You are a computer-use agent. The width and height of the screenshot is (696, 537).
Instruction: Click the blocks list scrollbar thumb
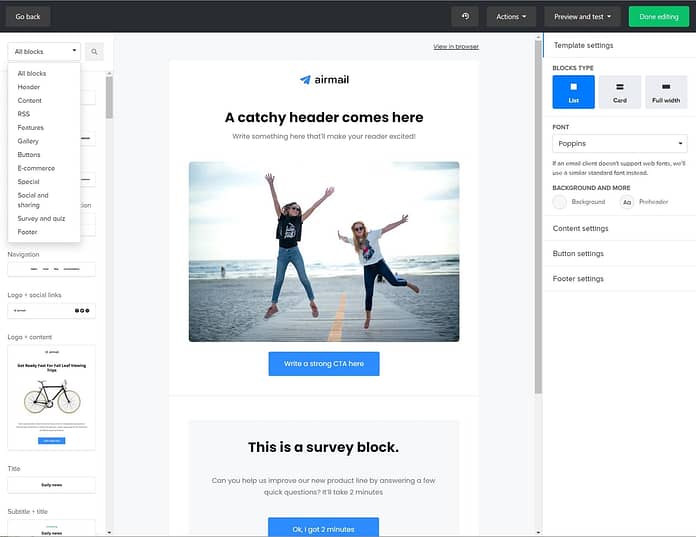(x=109, y=97)
